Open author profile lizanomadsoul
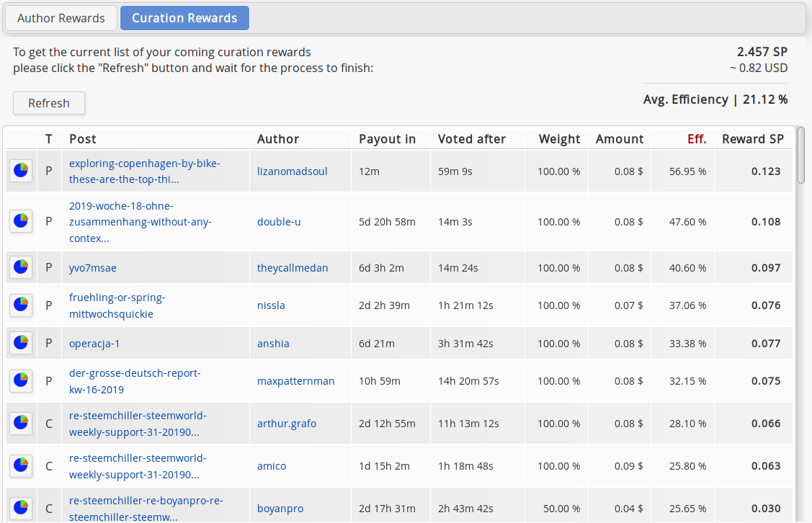Screen dimensions: 812x523 click(x=292, y=171)
